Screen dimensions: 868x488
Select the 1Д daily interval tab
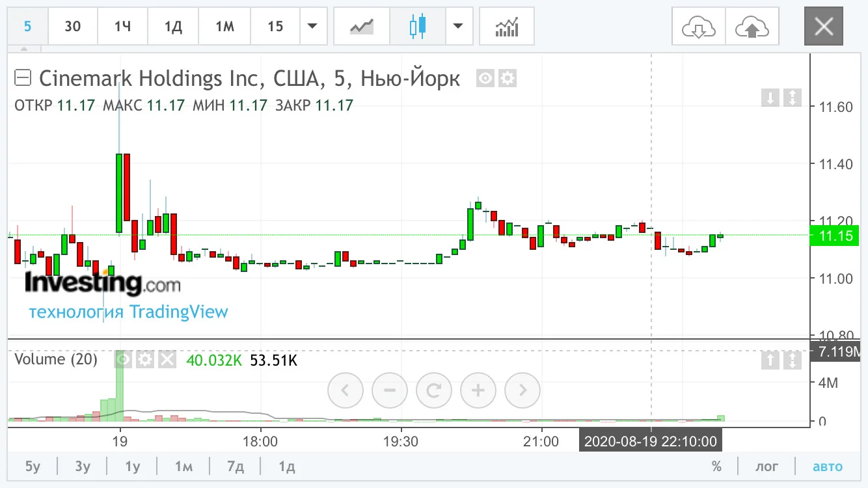click(173, 27)
